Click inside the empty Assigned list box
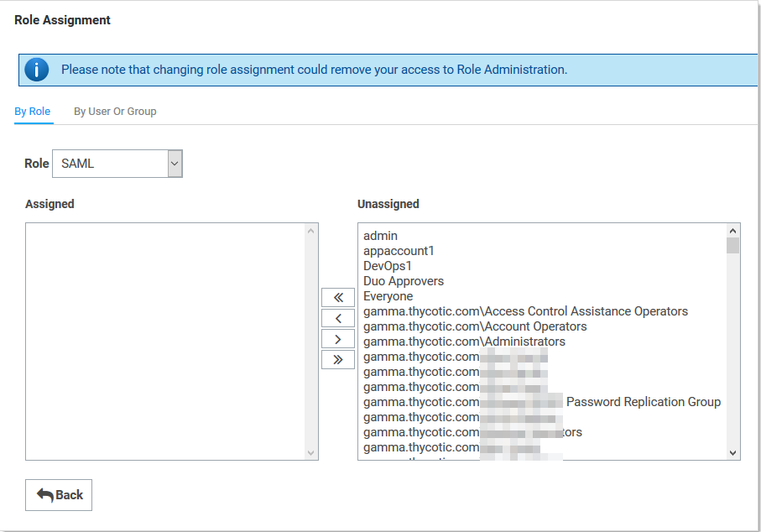 (165, 341)
